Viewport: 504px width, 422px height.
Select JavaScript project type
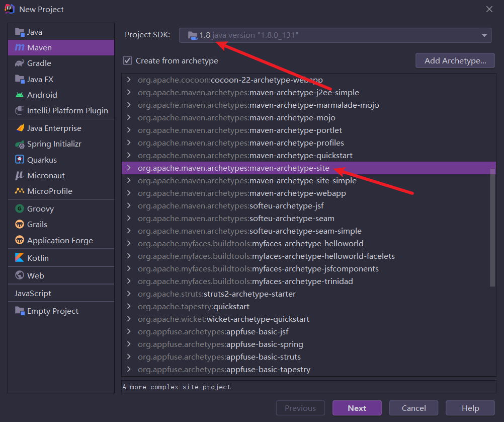(x=61, y=293)
